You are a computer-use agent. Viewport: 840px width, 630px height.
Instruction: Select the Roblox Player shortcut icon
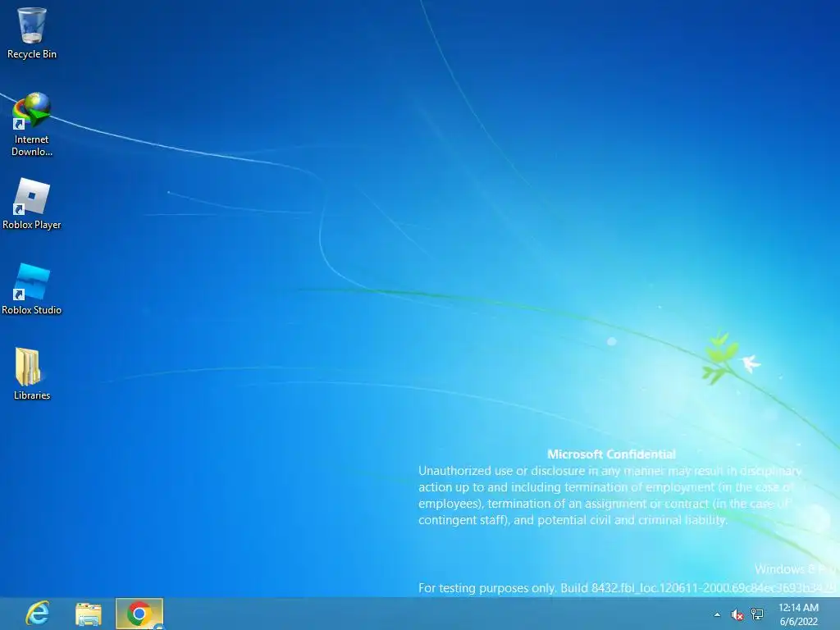(x=32, y=196)
